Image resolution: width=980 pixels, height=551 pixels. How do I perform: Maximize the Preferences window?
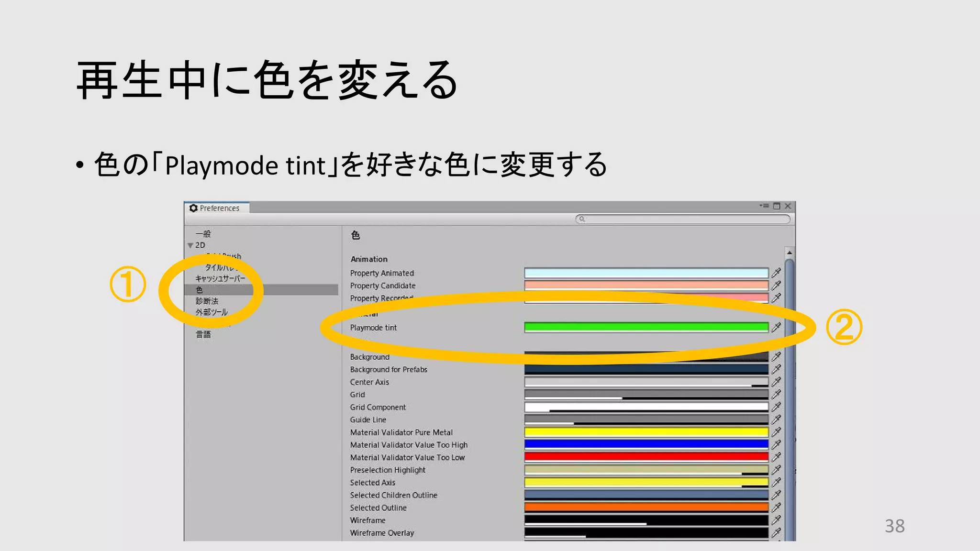click(777, 206)
